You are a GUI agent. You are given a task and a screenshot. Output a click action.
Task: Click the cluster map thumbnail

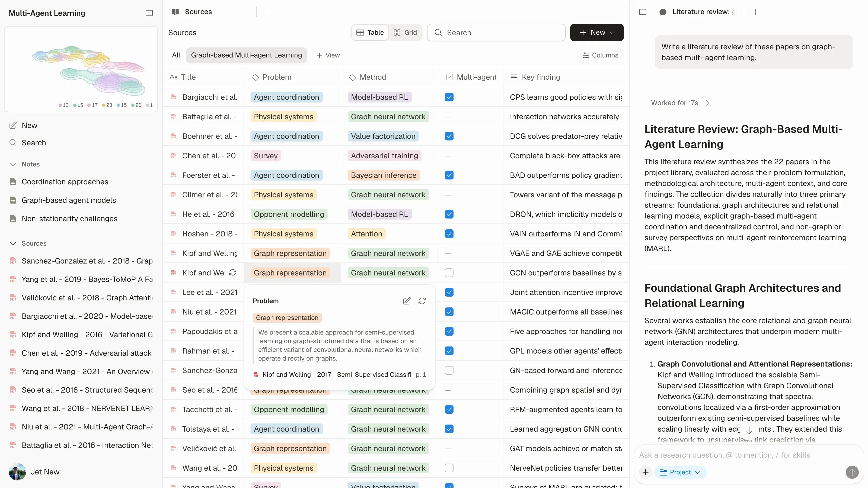[81, 69]
